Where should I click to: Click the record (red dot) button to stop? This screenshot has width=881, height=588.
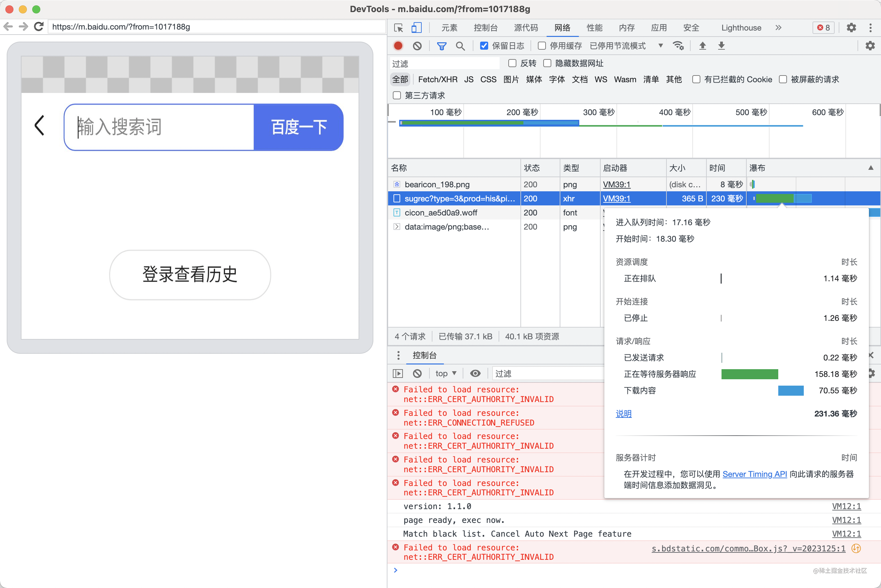pos(398,46)
